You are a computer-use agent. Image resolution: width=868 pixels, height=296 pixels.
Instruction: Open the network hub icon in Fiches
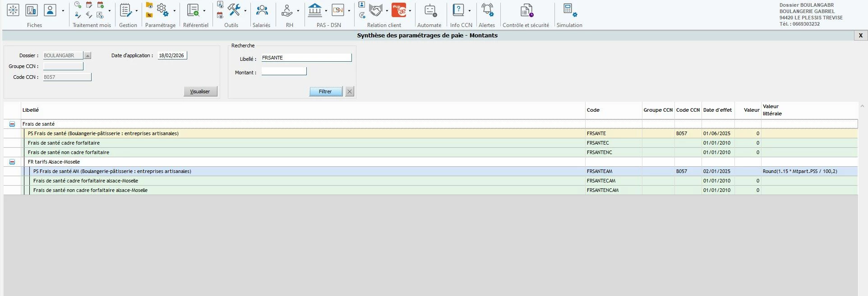click(x=13, y=10)
